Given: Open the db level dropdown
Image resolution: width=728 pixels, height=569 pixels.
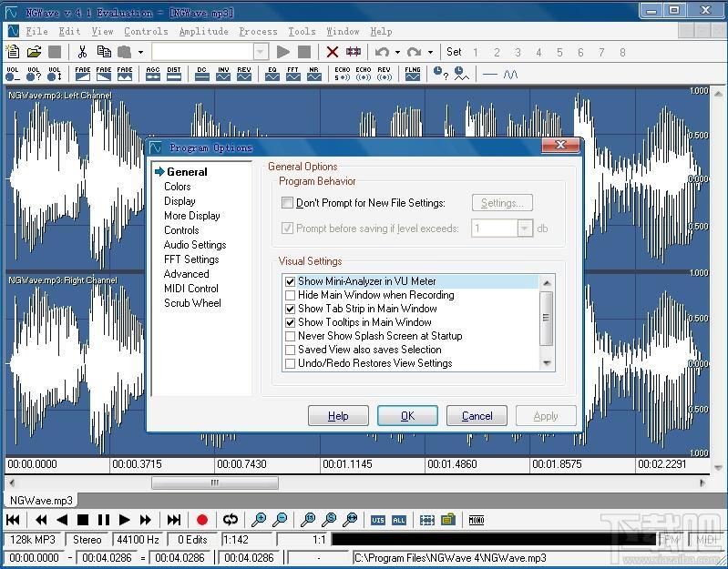Looking at the screenshot, I should coord(525,229).
